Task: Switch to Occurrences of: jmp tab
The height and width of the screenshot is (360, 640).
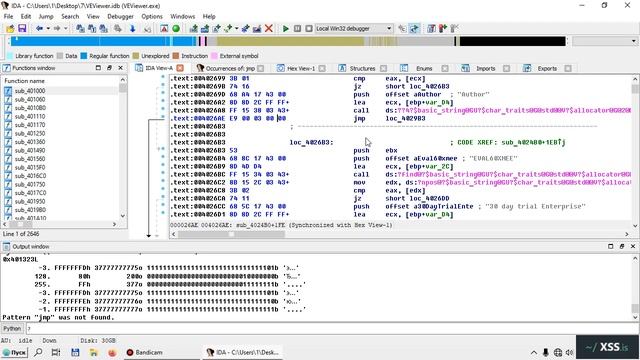Action: (x=230, y=68)
